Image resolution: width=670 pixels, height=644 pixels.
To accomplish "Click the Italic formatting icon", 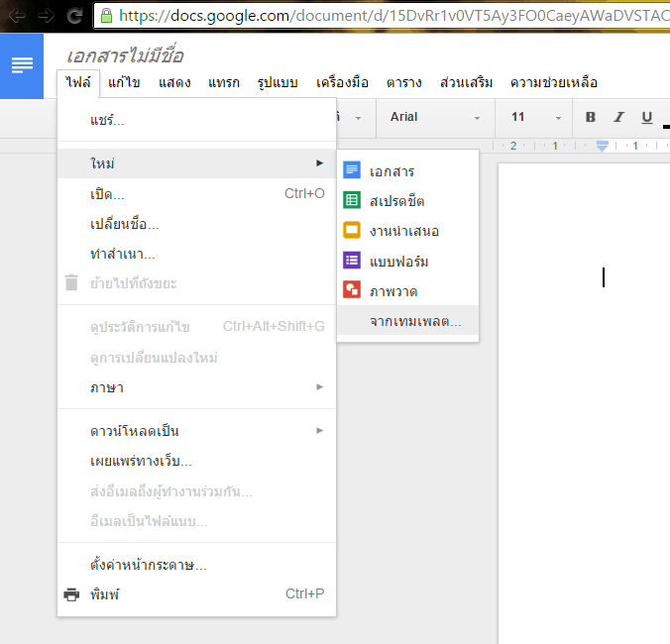I will 618,117.
